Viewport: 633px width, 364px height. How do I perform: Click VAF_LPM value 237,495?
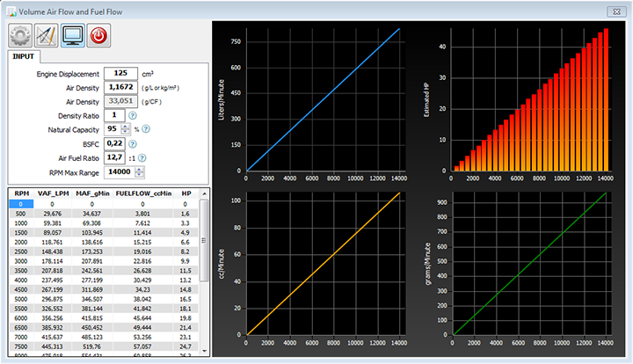[52, 280]
